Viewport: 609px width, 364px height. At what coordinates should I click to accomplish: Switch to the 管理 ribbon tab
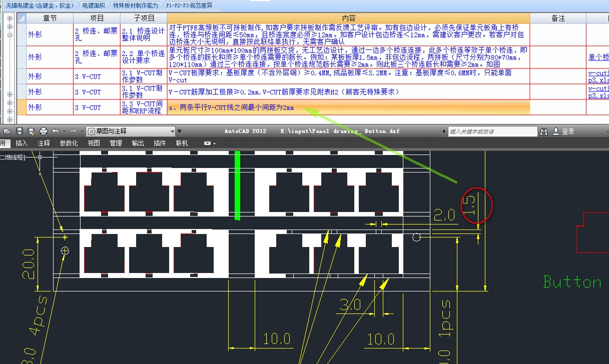coord(116,143)
